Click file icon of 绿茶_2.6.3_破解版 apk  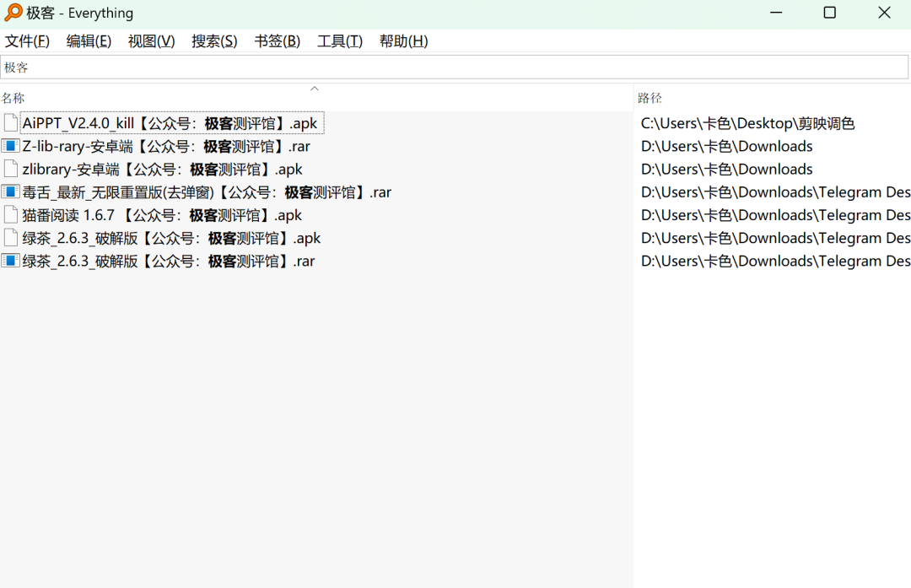[10, 238]
